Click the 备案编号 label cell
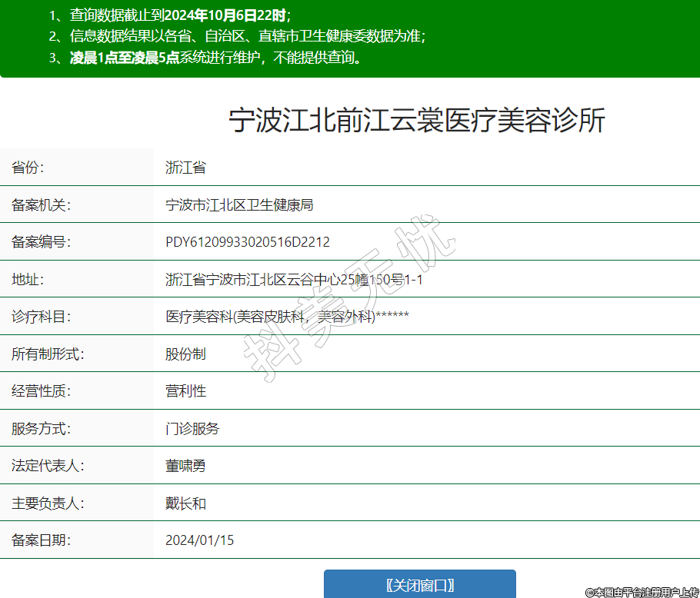Screen dimensions: 700x598 pyautogui.click(x=41, y=242)
